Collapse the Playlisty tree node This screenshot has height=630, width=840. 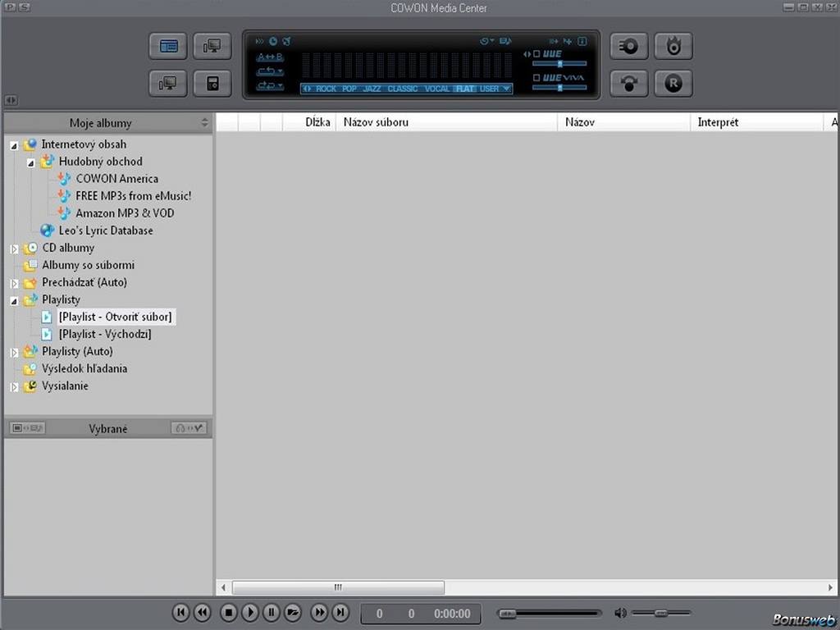point(14,301)
